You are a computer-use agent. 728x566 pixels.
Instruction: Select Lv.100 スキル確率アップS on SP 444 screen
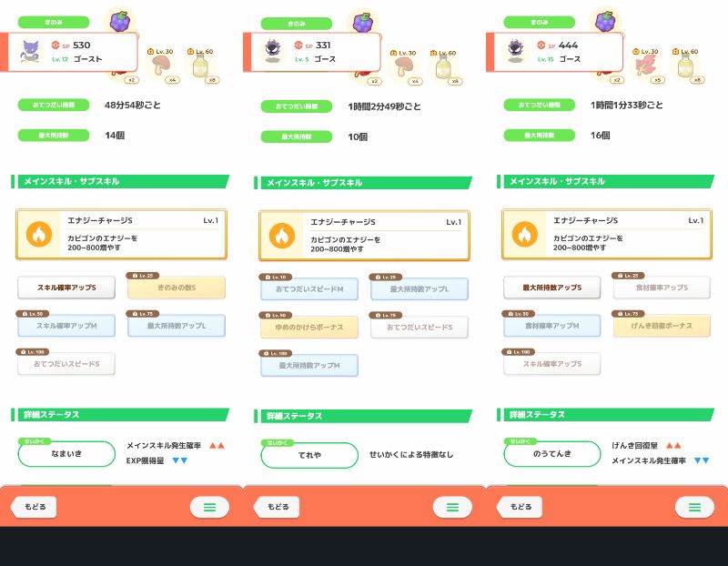point(552,364)
